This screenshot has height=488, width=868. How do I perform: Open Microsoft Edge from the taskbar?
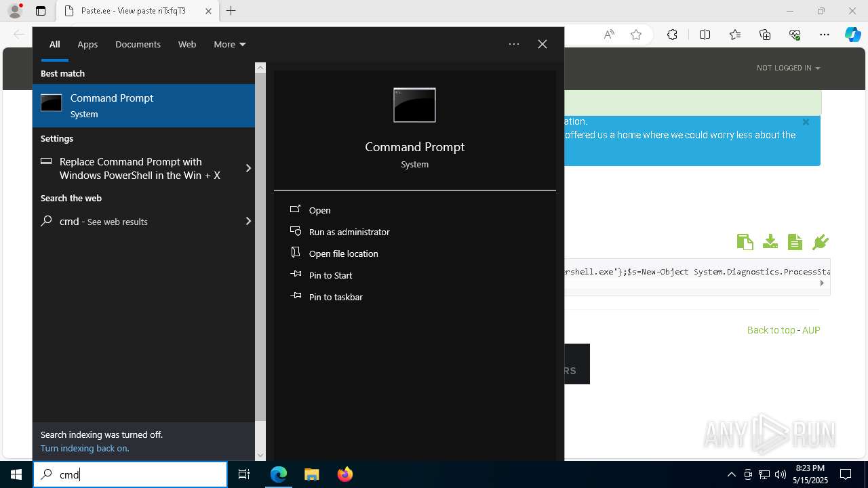pyautogui.click(x=279, y=474)
